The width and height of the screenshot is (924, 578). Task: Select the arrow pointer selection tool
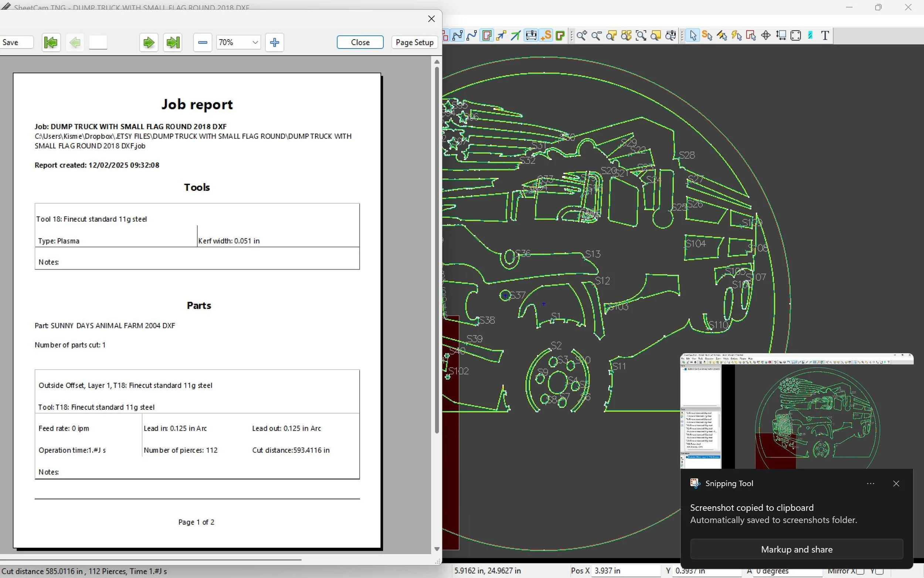[693, 36]
